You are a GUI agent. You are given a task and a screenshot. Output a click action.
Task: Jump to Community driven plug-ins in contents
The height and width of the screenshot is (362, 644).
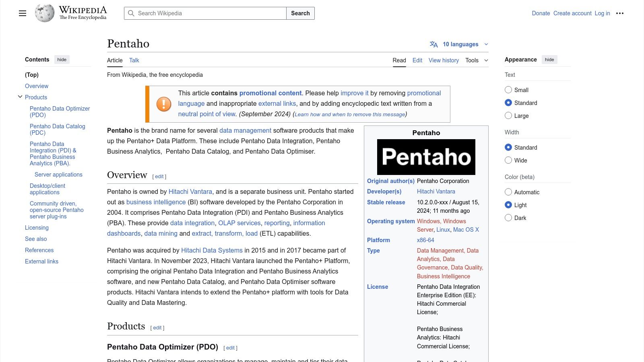tap(57, 210)
